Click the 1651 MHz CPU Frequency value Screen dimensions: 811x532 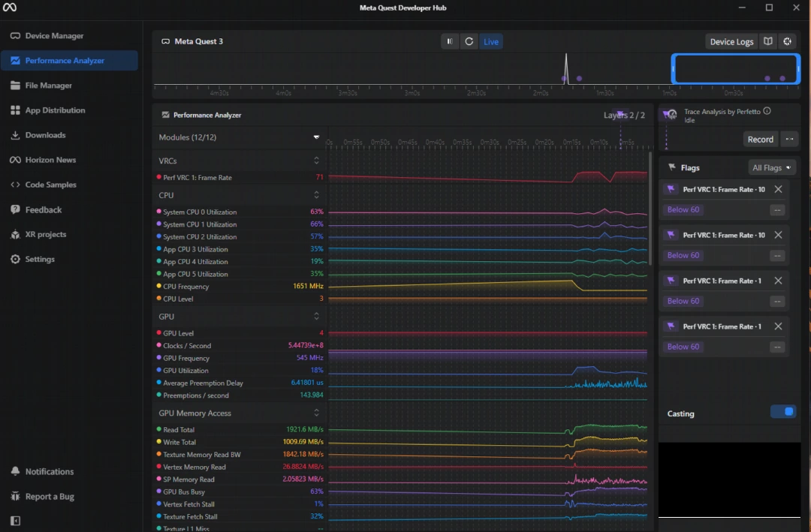point(308,286)
